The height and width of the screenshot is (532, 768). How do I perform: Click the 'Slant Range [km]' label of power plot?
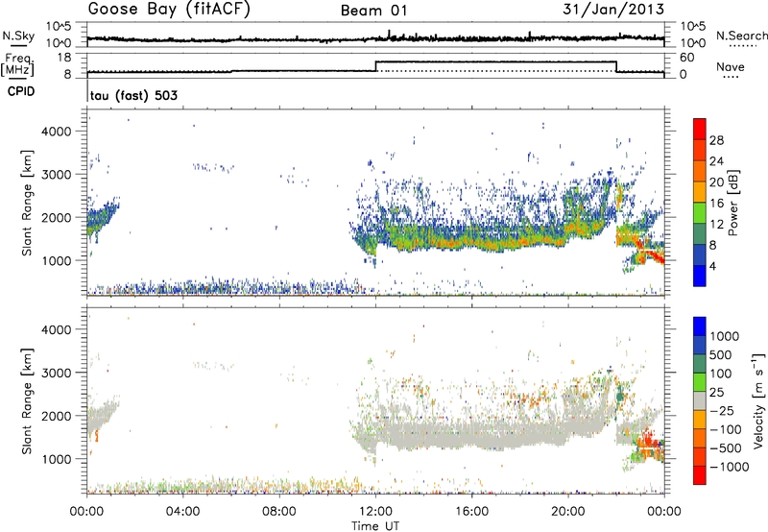pyautogui.click(x=27, y=203)
